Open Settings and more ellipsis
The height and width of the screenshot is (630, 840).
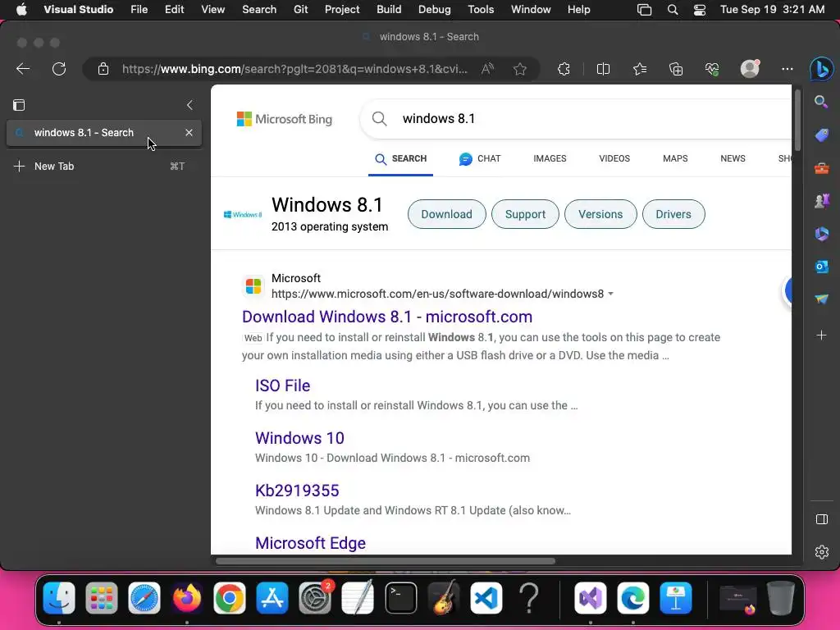787,69
